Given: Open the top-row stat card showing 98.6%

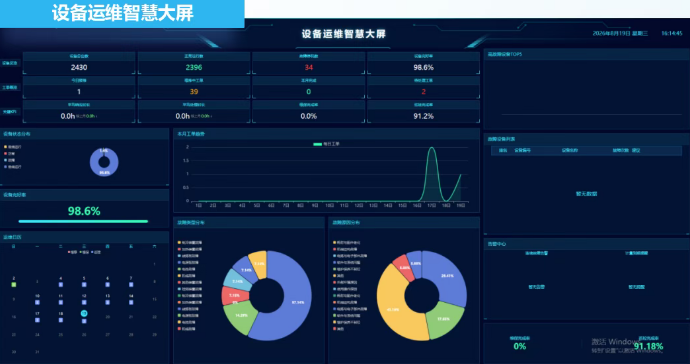Looking at the screenshot, I should coord(423,63).
